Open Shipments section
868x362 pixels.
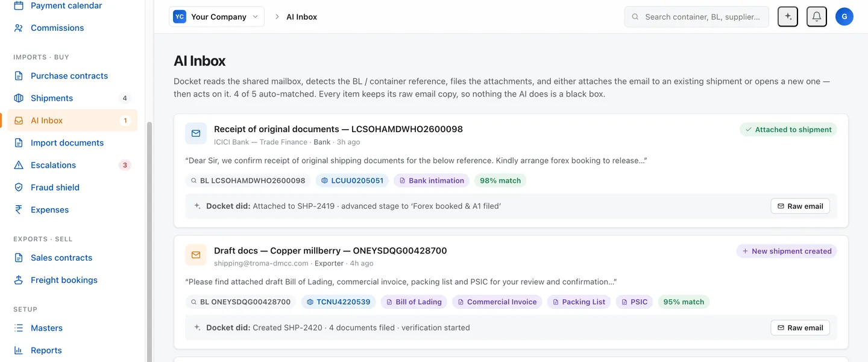(72, 98)
